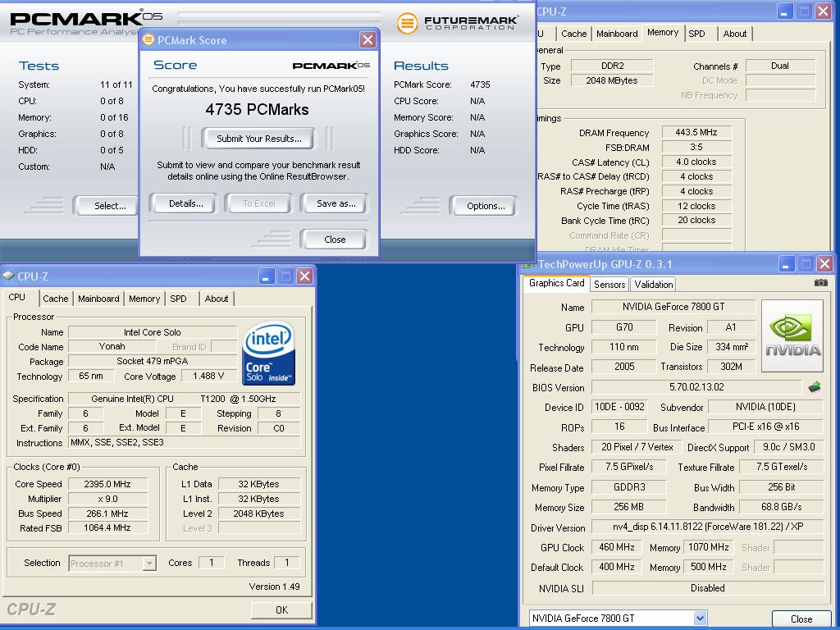
Task: Click the Futuremark orange logo icon
Action: (x=407, y=23)
